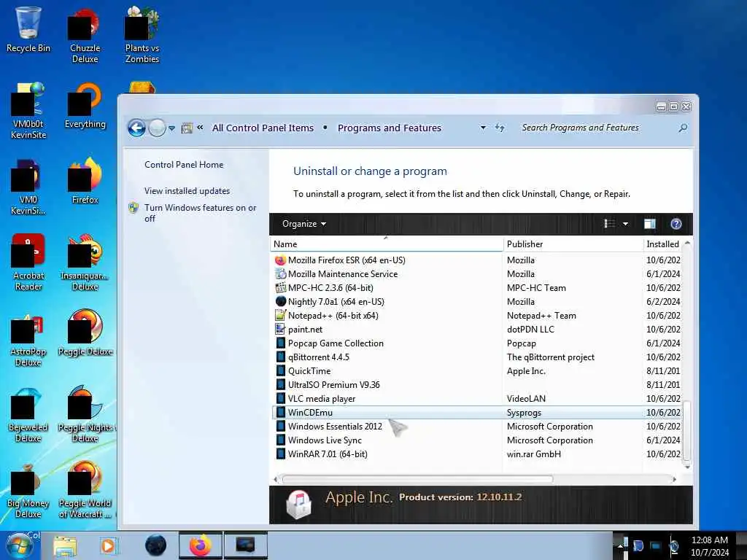Screen dimensions: 747x560
Task: Open Peggle Deluxe desktop shortcut
Action: tap(85, 332)
